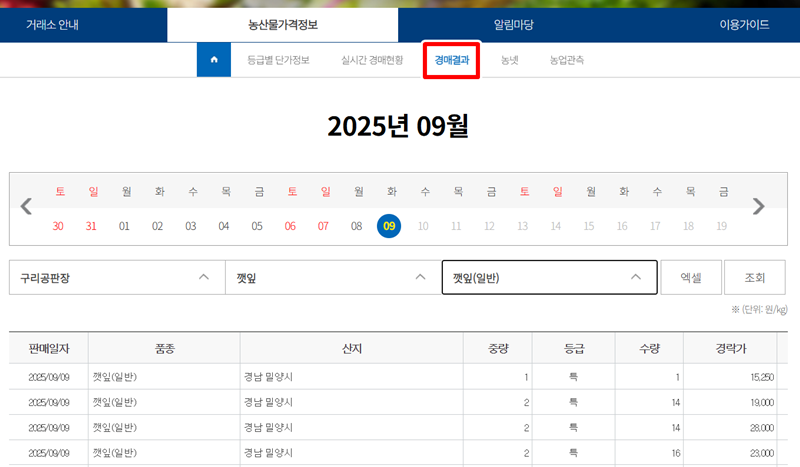Download results with 엑셀 button
The width and height of the screenshot is (800, 467).
click(691, 278)
